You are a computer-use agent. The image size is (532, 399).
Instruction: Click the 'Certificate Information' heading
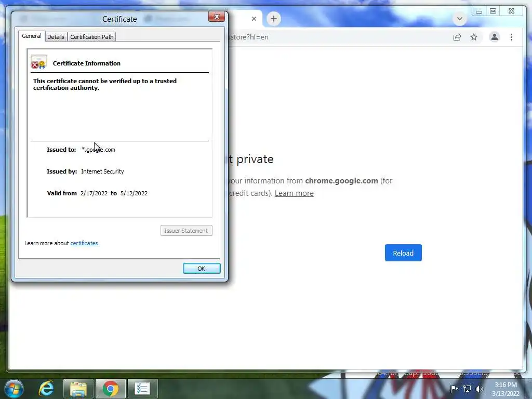coord(87,63)
